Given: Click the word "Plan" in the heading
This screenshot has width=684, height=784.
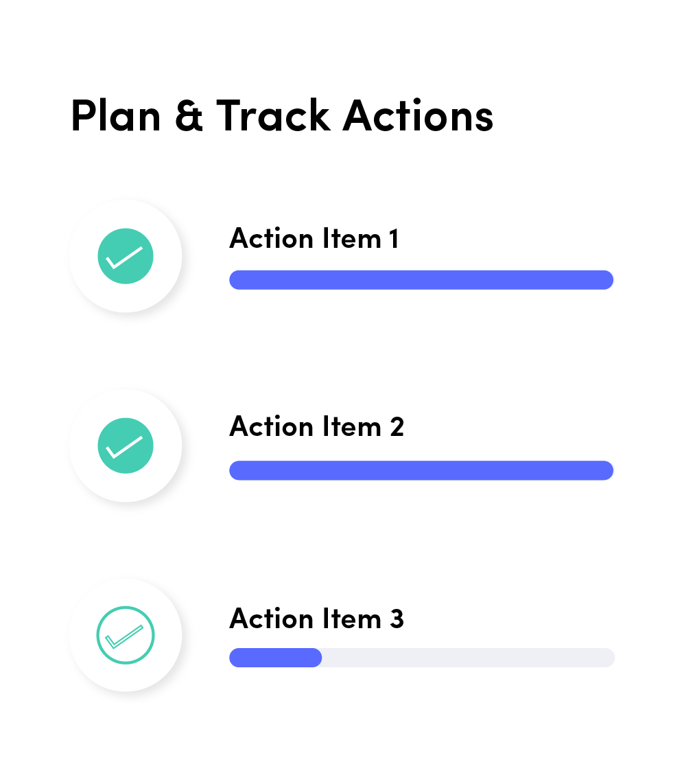Looking at the screenshot, I should tap(115, 115).
